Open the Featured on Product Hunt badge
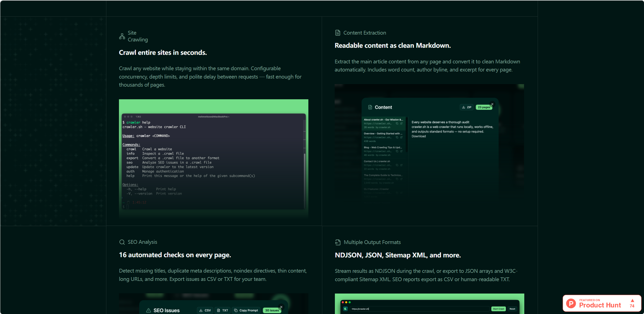 tap(602, 303)
